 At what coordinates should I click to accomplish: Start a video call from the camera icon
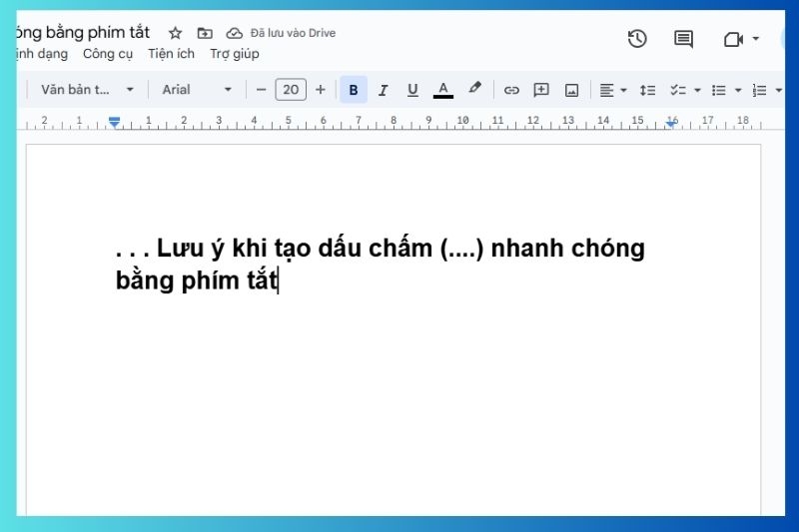pyautogui.click(x=733, y=39)
